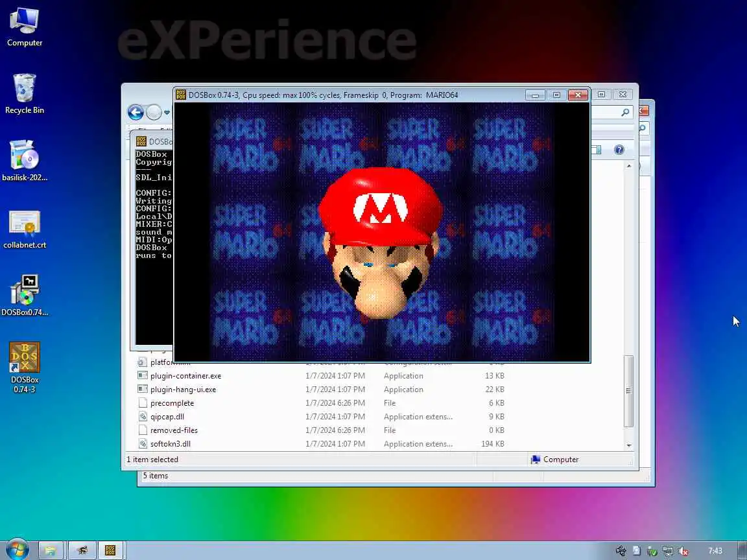Click Mario's face in the game
Image resolution: width=747 pixels, height=560 pixels.
pyautogui.click(x=380, y=243)
